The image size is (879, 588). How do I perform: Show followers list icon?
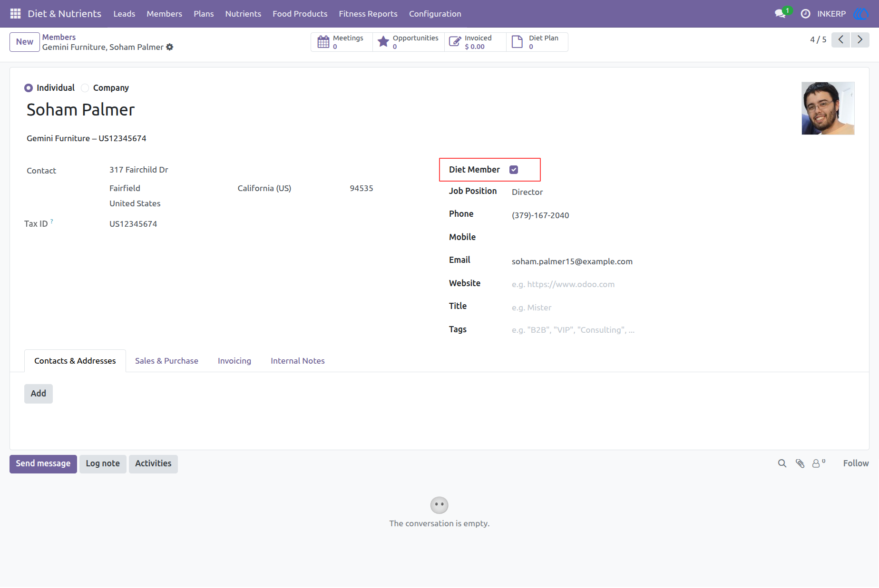[x=819, y=463]
